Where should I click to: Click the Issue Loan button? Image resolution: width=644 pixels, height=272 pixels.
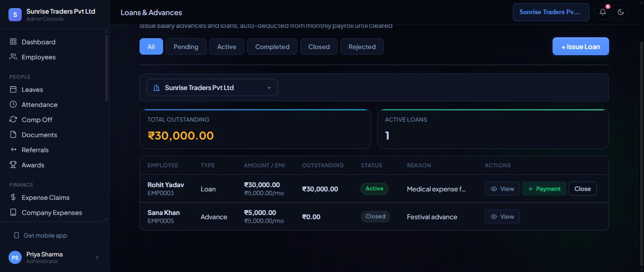coord(581,47)
